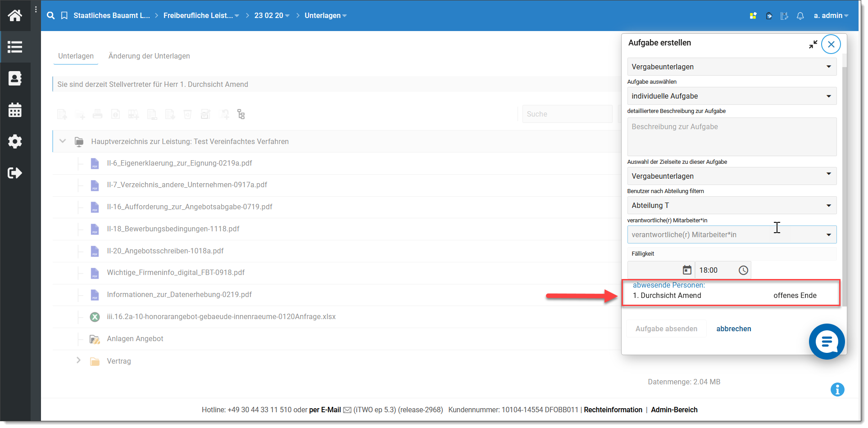The width and height of the screenshot is (868, 428).
Task: Open the Zielseite Vergabeunterlagen dropdown
Action: [x=732, y=176]
